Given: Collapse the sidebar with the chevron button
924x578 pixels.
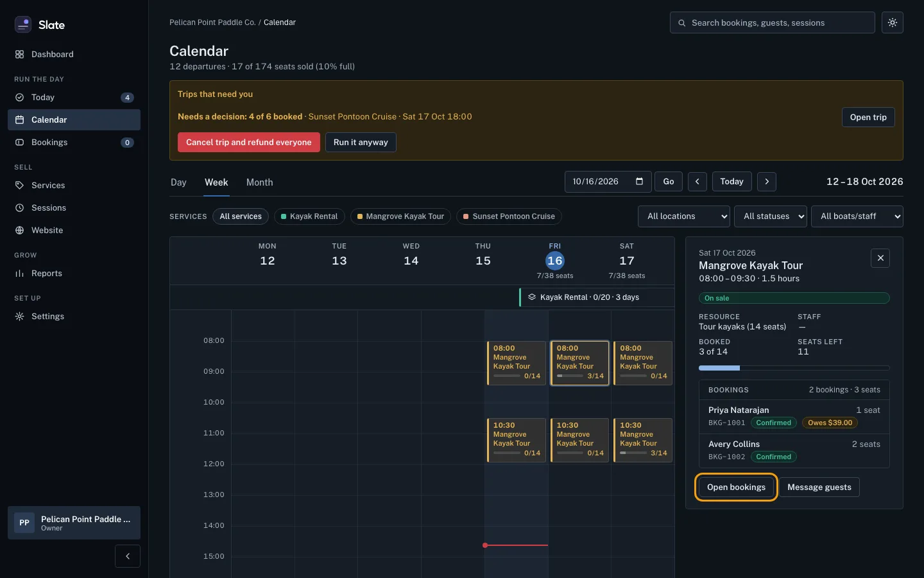Looking at the screenshot, I should click(x=128, y=556).
